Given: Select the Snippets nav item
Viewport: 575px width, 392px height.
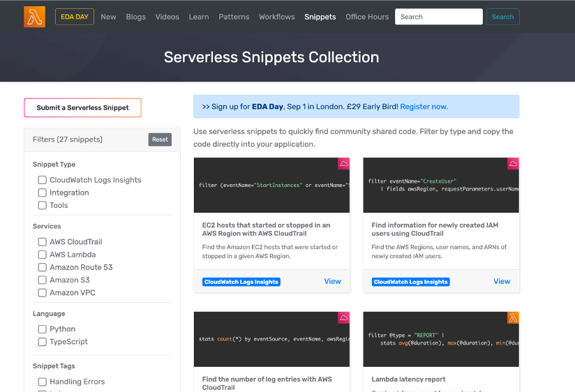Looking at the screenshot, I should point(320,17).
